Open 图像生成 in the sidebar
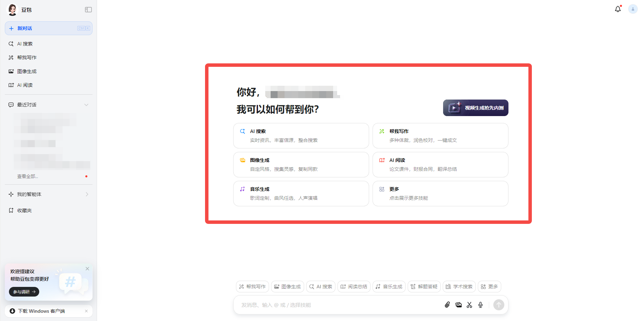 coord(49,71)
